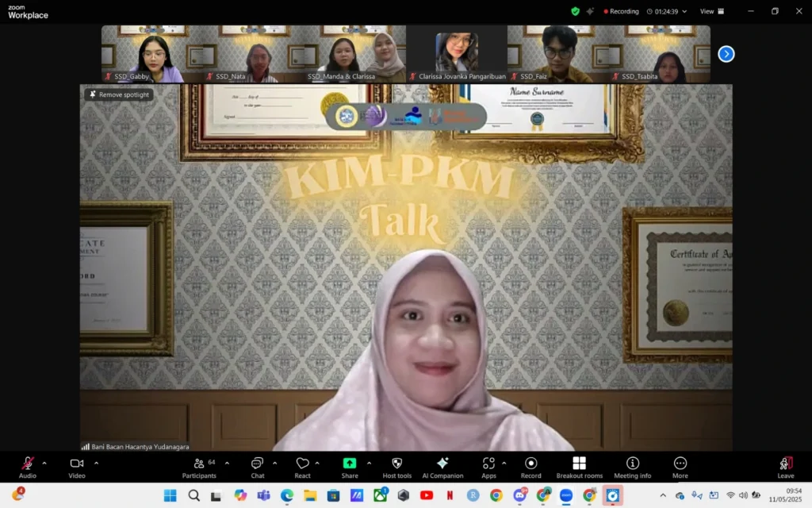Show Meeting info
Screen dimensions: 812x508
632,467
